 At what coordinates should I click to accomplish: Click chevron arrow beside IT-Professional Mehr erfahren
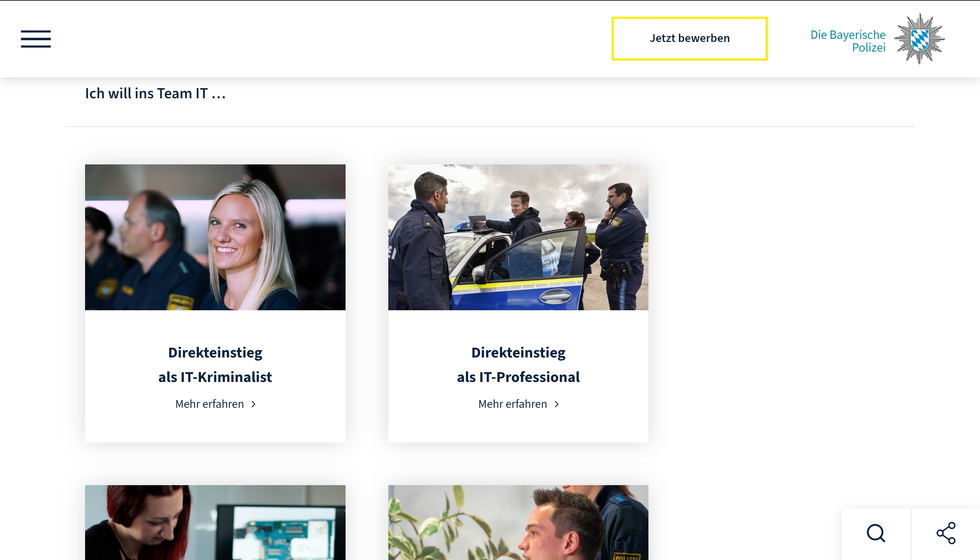pos(557,404)
